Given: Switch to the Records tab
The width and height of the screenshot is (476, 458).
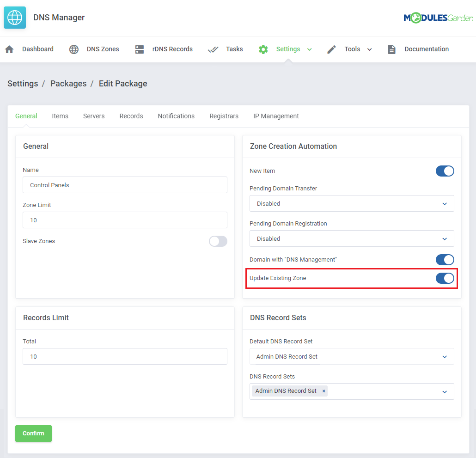Looking at the screenshot, I should (x=131, y=116).
